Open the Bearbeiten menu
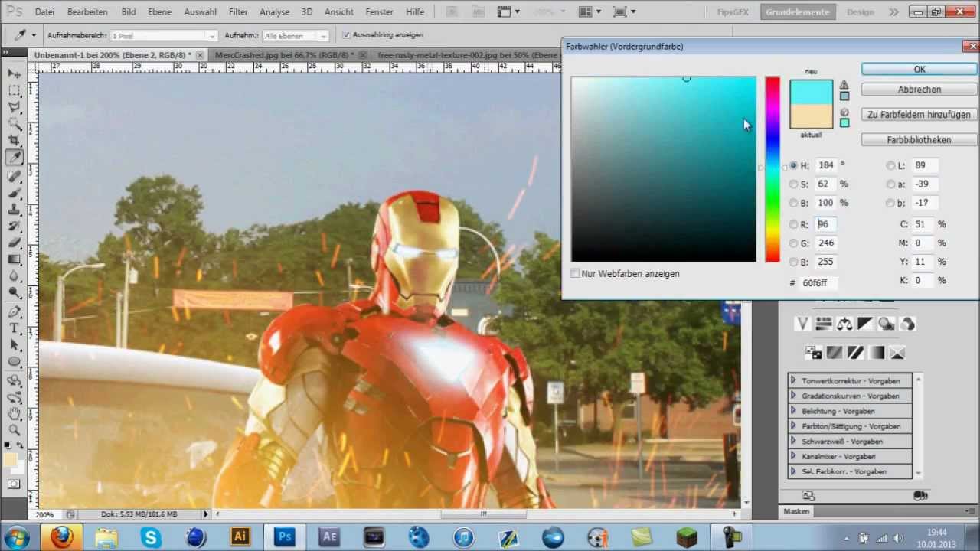Image resolution: width=980 pixels, height=551 pixels. point(87,12)
